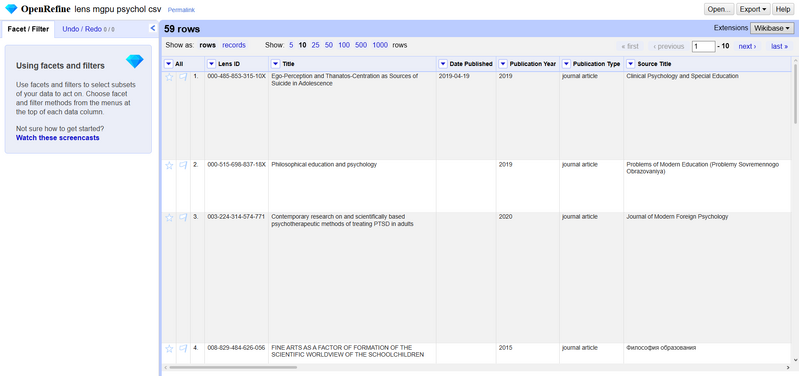Image resolution: width=799 pixels, height=376 pixels.
Task: Star row 1 in the grid
Action: coord(169,77)
